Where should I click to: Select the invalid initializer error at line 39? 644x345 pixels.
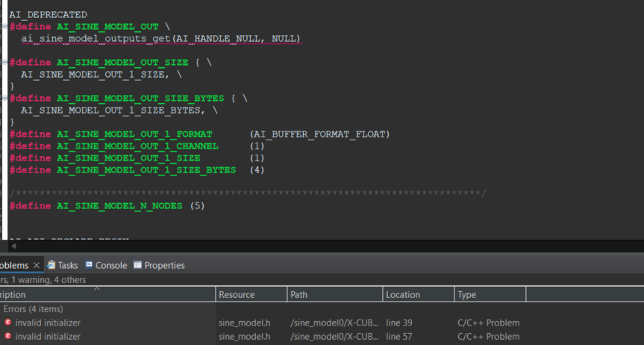pyautogui.click(x=48, y=323)
